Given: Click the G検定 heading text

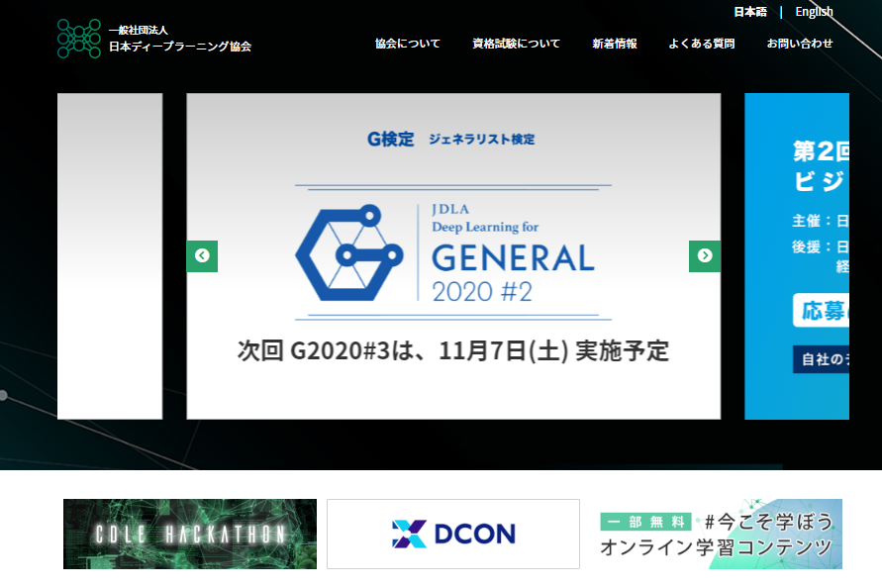Looking at the screenshot, I should (390, 139).
